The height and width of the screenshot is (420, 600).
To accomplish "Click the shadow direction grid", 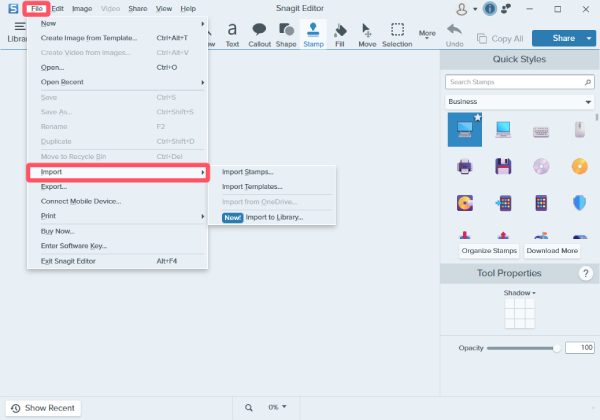I will pyautogui.click(x=520, y=313).
